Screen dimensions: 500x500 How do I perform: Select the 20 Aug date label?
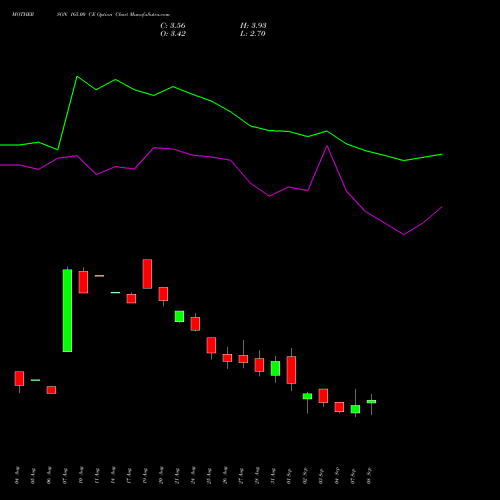click(x=161, y=475)
